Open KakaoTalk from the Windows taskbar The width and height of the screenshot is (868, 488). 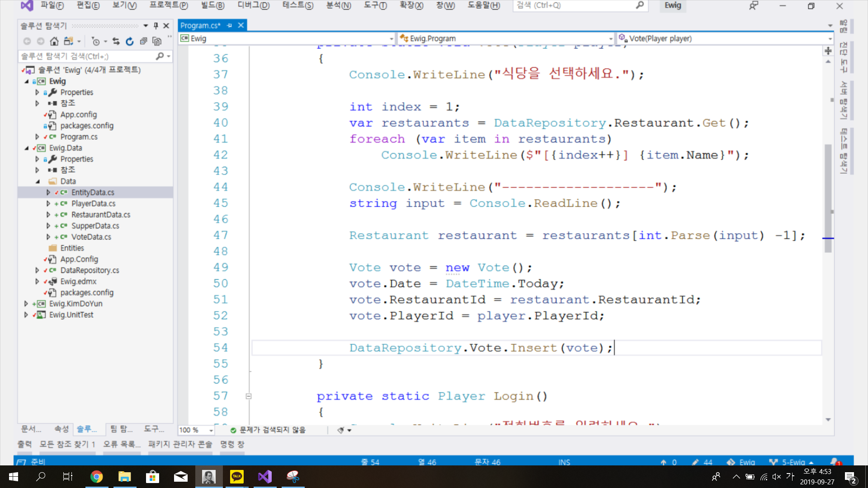(x=237, y=476)
